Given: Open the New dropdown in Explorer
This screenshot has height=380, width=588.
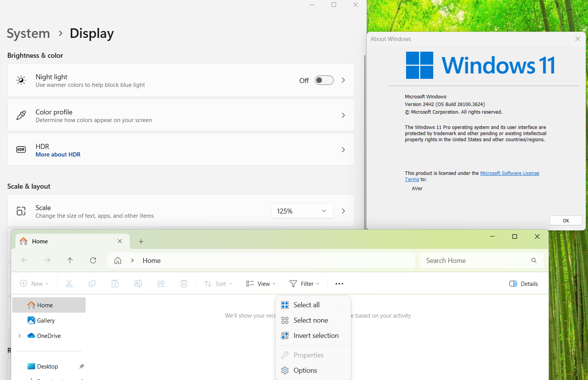Looking at the screenshot, I should coord(34,284).
